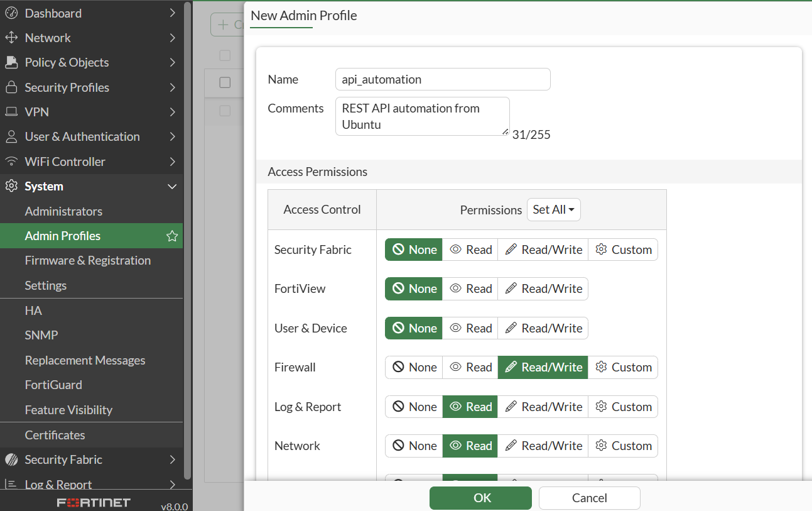Click the Dashboard sidebar icon
Image resolution: width=812 pixels, height=511 pixels.
tap(11, 13)
